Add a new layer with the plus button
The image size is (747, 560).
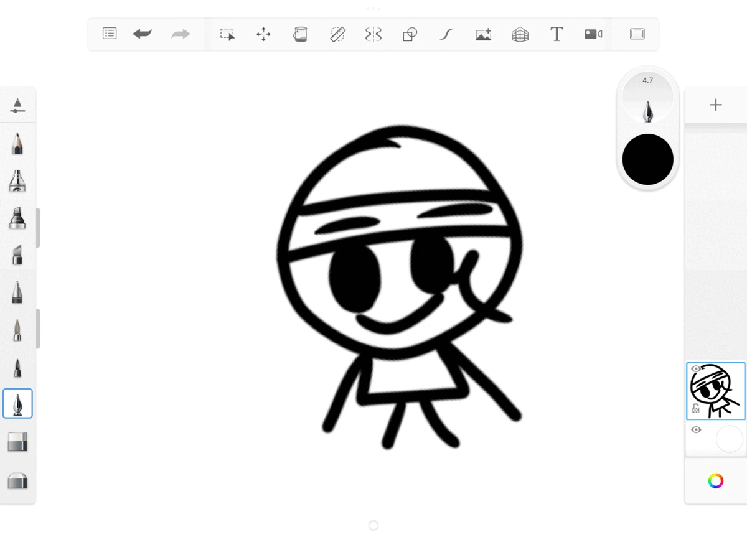pyautogui.click(x=715, y=105)
